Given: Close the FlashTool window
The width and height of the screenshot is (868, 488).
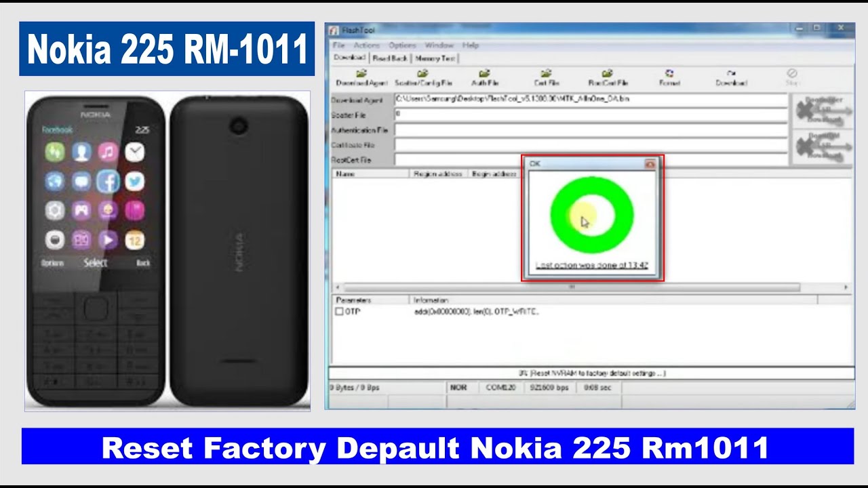Looking at the screenshot, I should click(841, 28).
